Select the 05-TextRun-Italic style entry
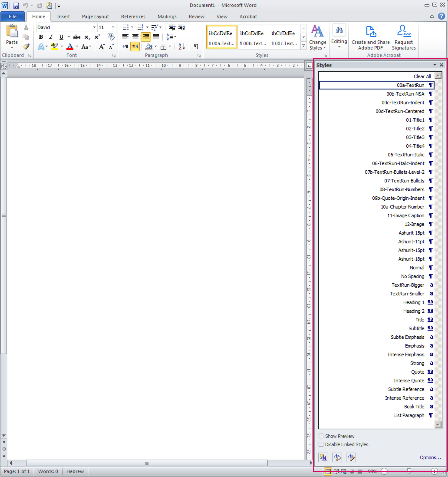 [406, 154]
